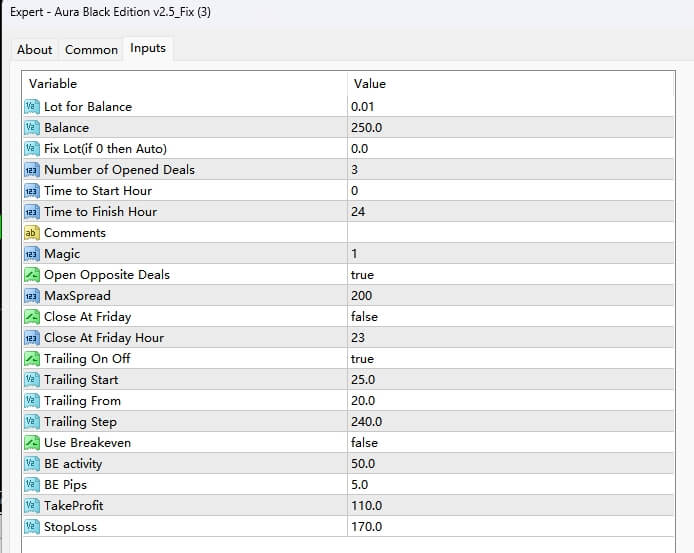Toggle the Close At Friday false value
The image size is (694, 553).
point(365,317)
